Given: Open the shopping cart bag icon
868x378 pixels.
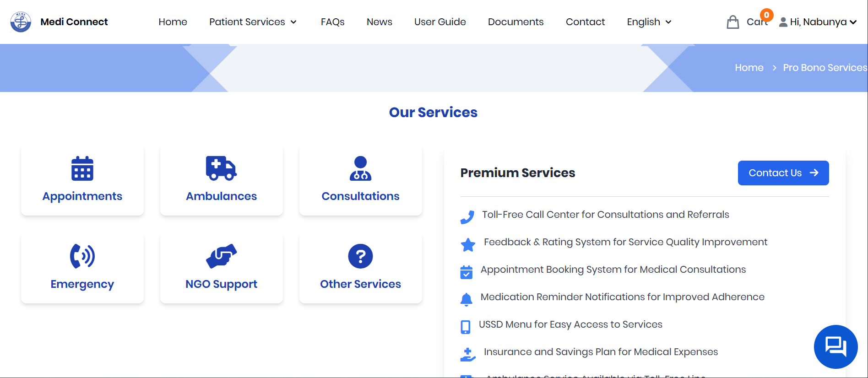Looking at the screenshot, I should tap(732, 22).
